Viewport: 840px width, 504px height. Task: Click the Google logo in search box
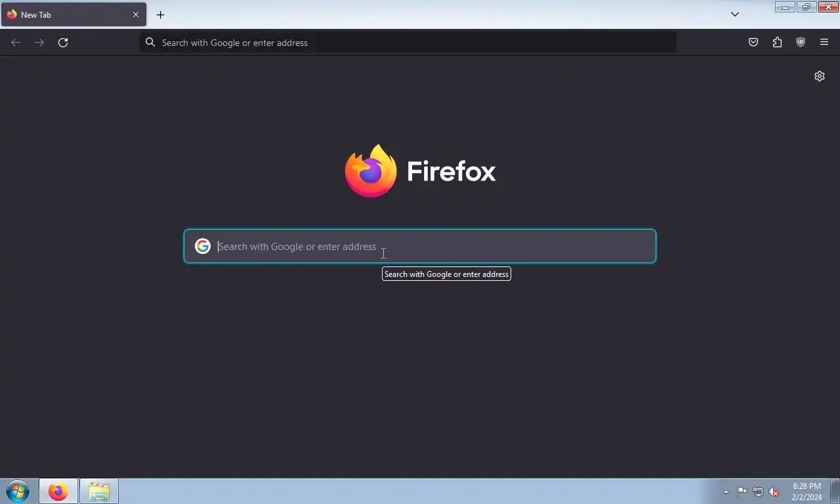(x=203, y=246)
